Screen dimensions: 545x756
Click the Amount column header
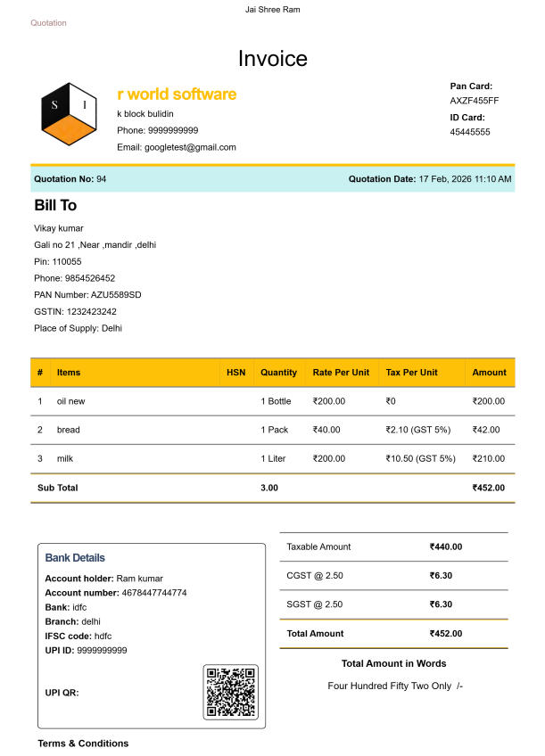click(x=489, y=373)
